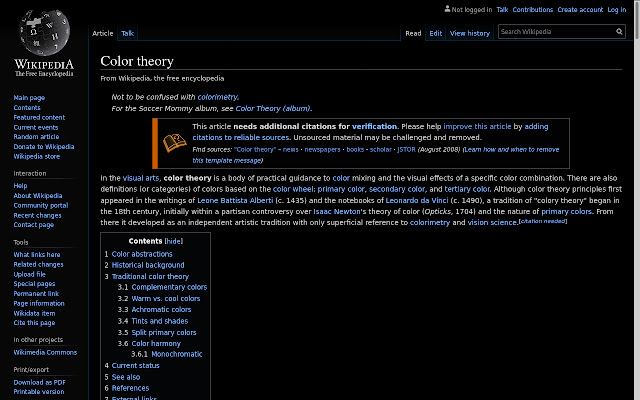This screenshot has width=640, height=400.
Task: Click Cite this page
Action: coord(34,323)
